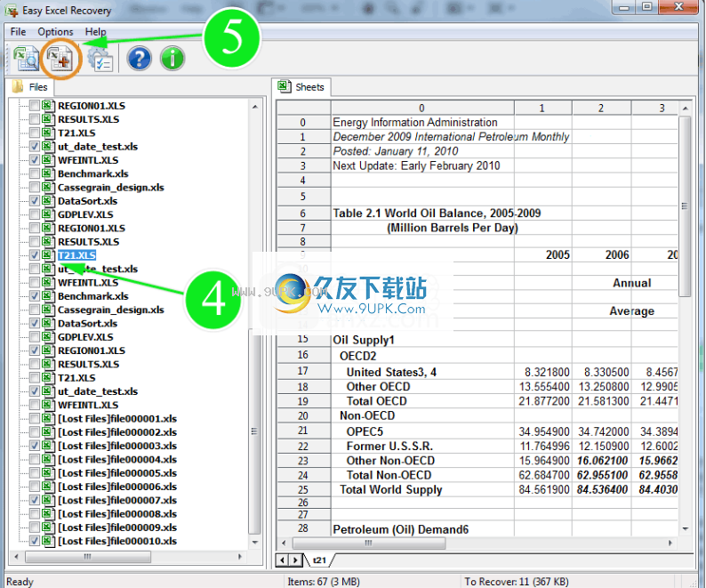Select highlighted T21.XLS file entry
The image size is (706, 588).
pos(76,255)
